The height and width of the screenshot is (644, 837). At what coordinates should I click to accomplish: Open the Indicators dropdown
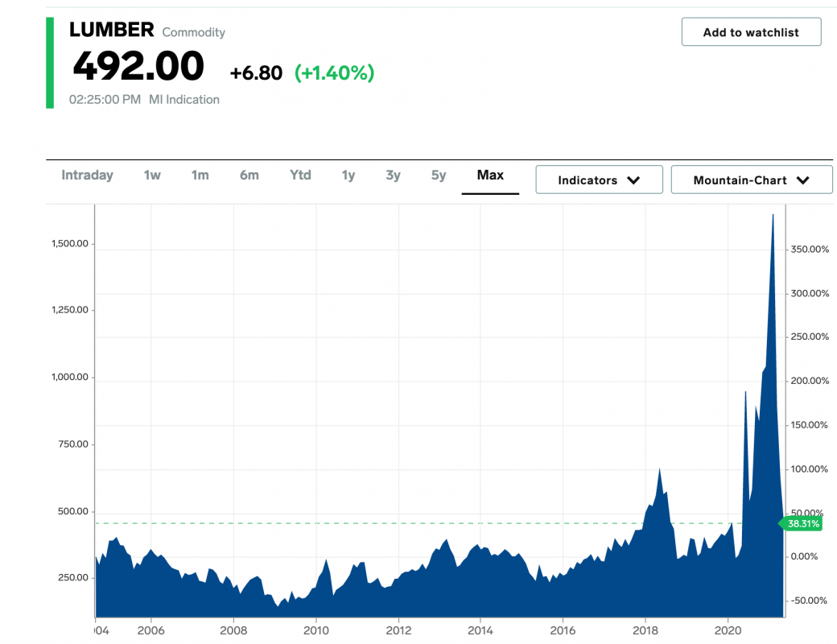click(599, 180)
